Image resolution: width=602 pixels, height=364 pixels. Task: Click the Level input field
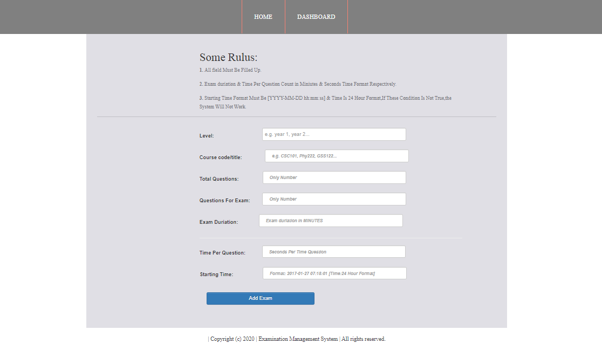pos(334,134)
